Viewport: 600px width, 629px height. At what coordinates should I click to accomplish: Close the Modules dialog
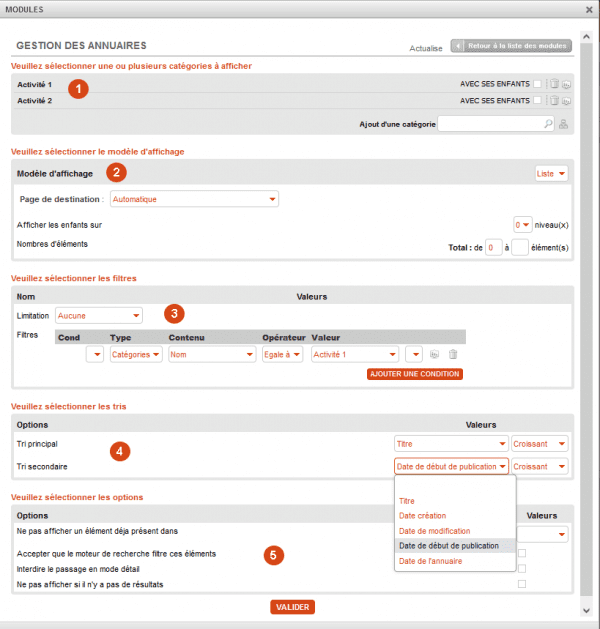coord(588,9)
